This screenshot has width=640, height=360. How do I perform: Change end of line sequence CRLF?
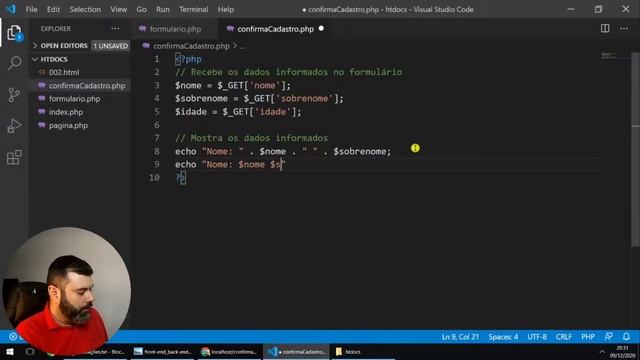coord(564,337)
